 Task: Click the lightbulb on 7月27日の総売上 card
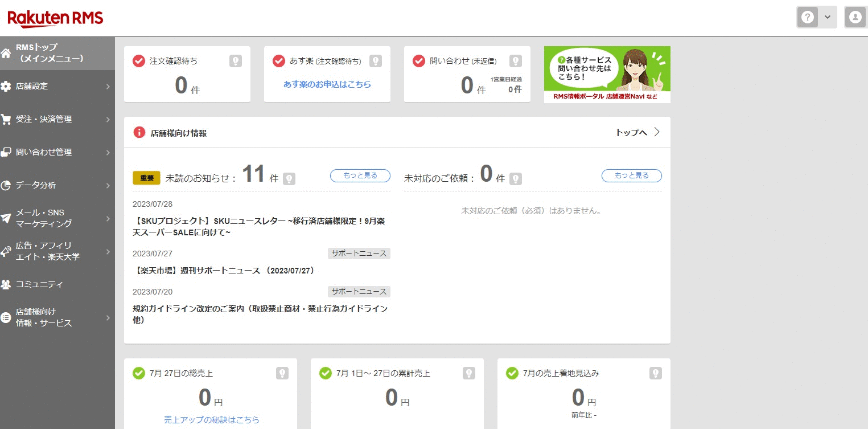282,373
